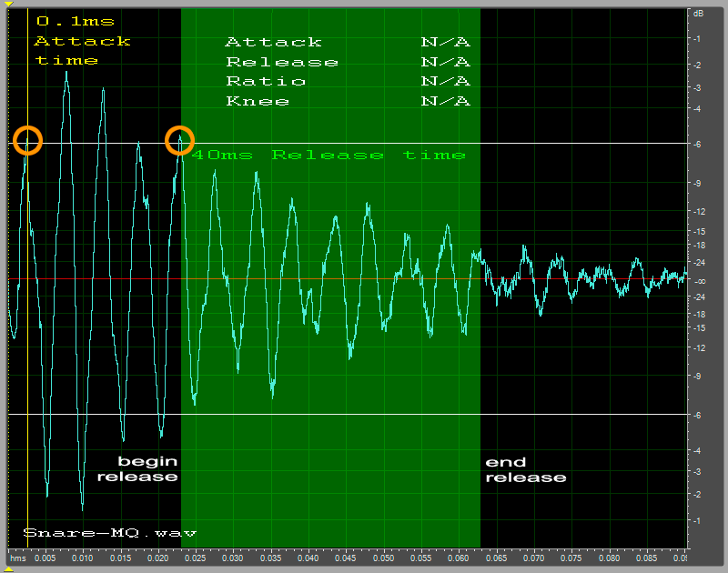The image size is (728, 573).
Task: Click the dB unit label atop amplitude scale
Action: (x=698, y=14)
